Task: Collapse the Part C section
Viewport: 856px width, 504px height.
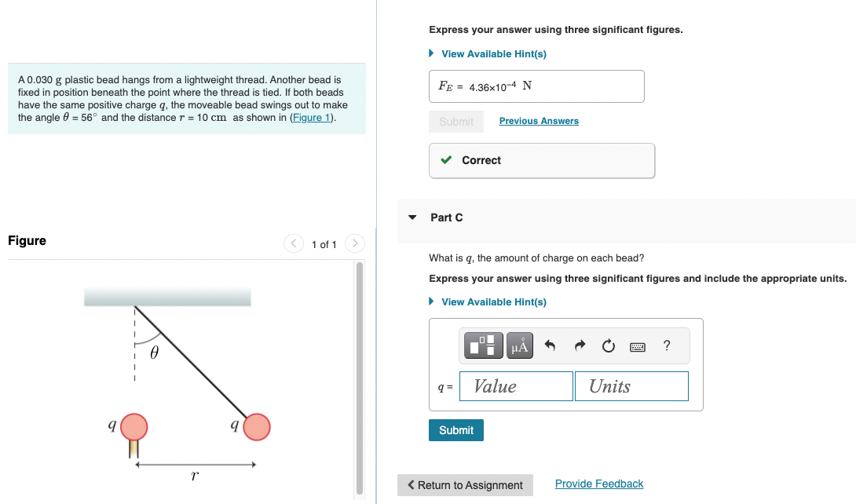Action: [x=412, y=217]
